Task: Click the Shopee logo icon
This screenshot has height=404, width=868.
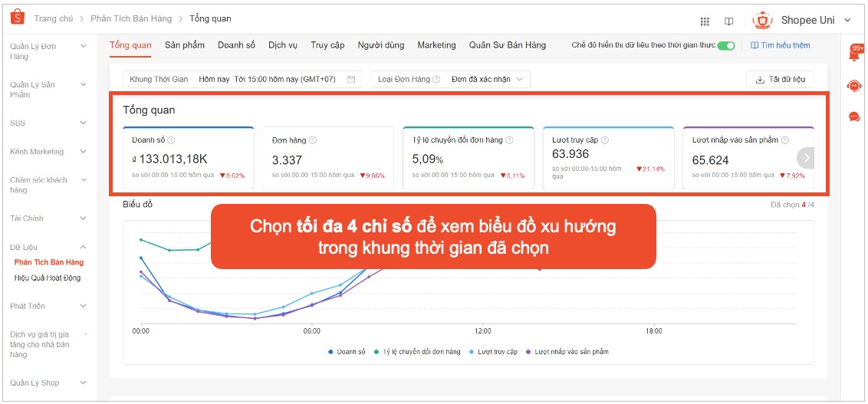Action: pos(18,18)
